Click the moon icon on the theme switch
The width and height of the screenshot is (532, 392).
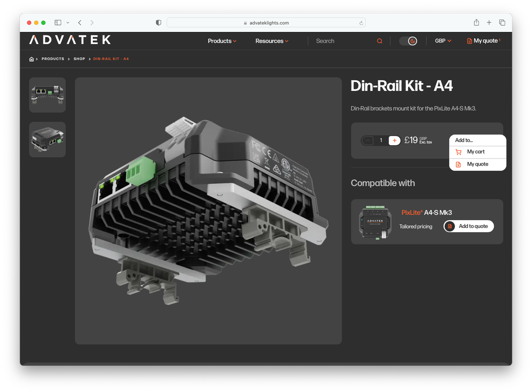[x=412, y=41]
